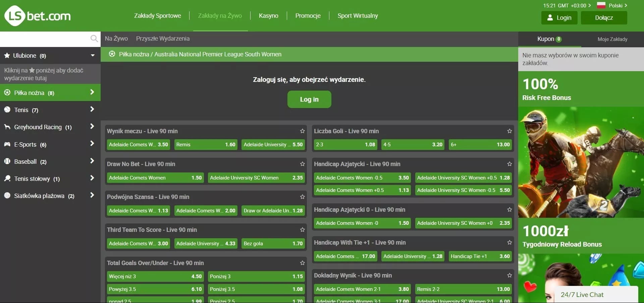Click the Tenis stołowy paddle icon
Screen dimensions: 644x303
[7, 179]
